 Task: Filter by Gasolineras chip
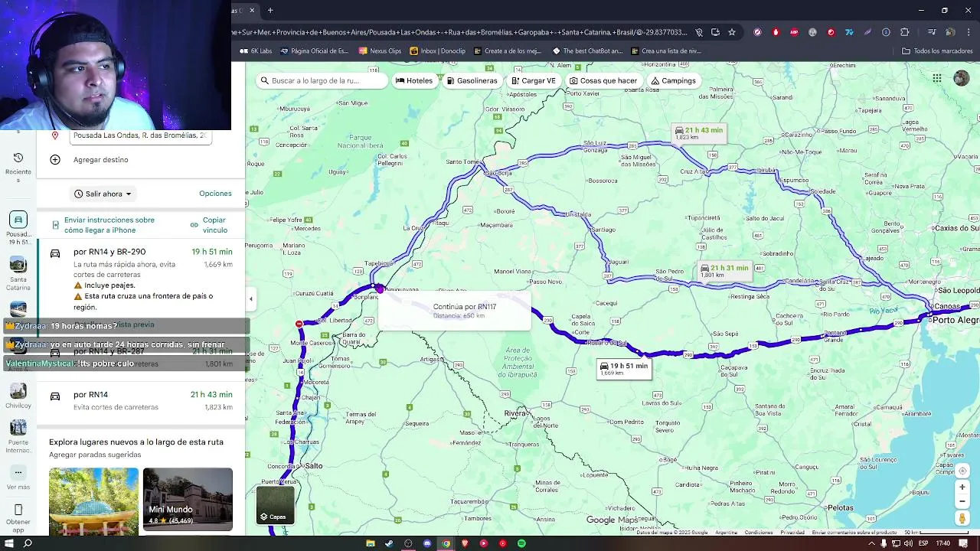(x=472, y=80)
